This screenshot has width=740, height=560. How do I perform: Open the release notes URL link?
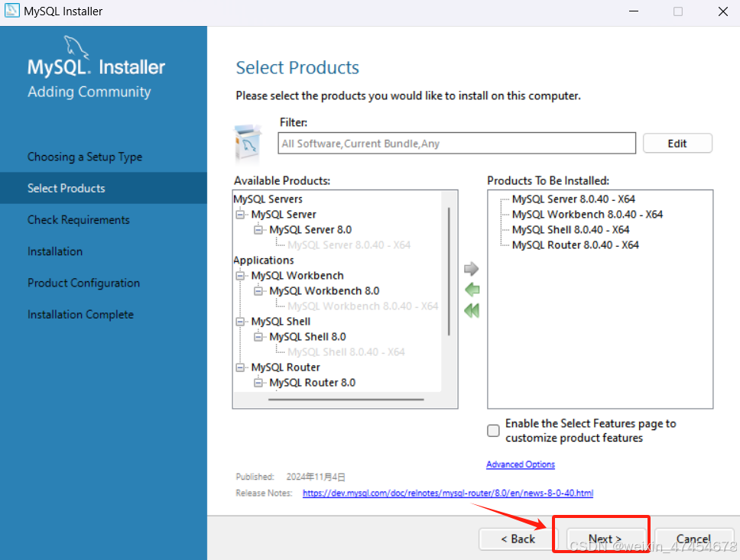[448, 493]
